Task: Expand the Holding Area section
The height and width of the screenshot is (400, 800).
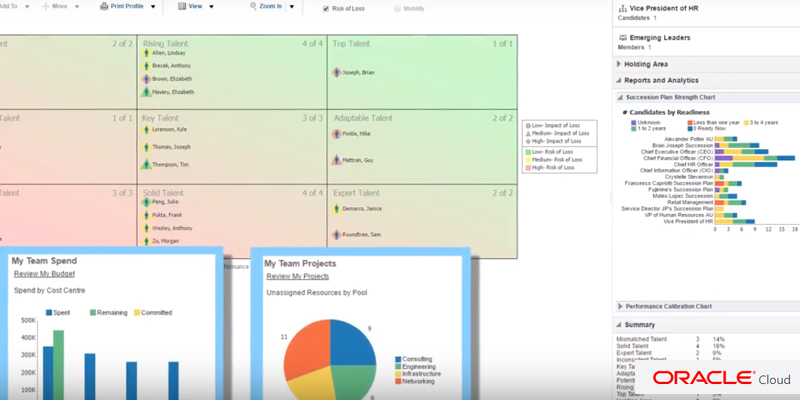Action: (619, 64)
